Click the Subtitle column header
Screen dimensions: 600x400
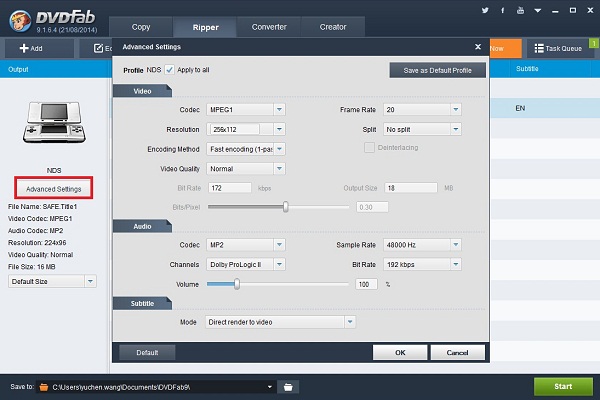(x=527, y=69)
